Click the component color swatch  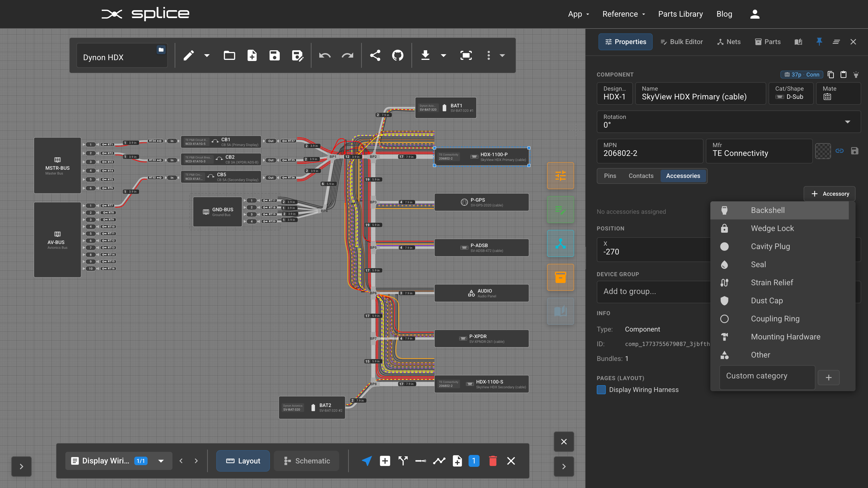(x=823, y=151)
